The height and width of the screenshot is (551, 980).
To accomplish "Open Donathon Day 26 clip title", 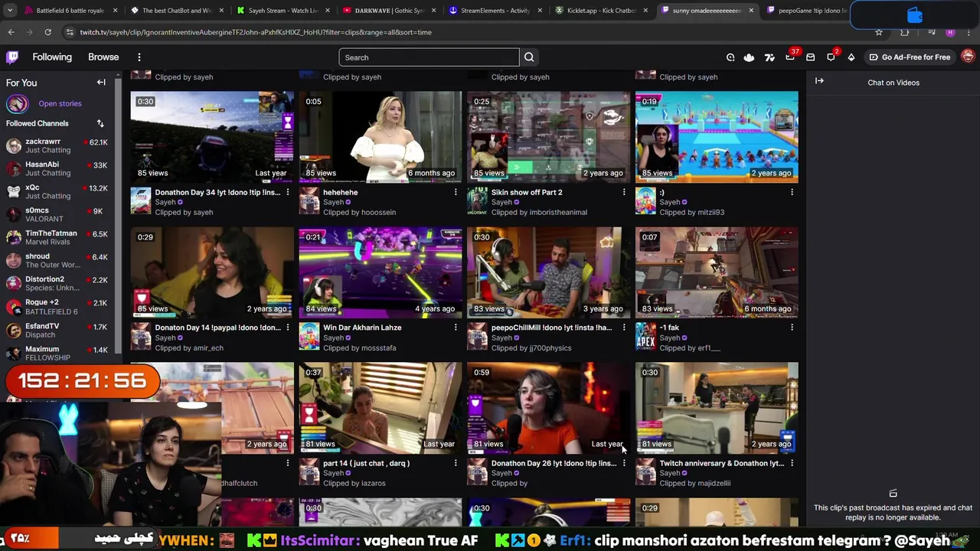I will tap(554, 463).
